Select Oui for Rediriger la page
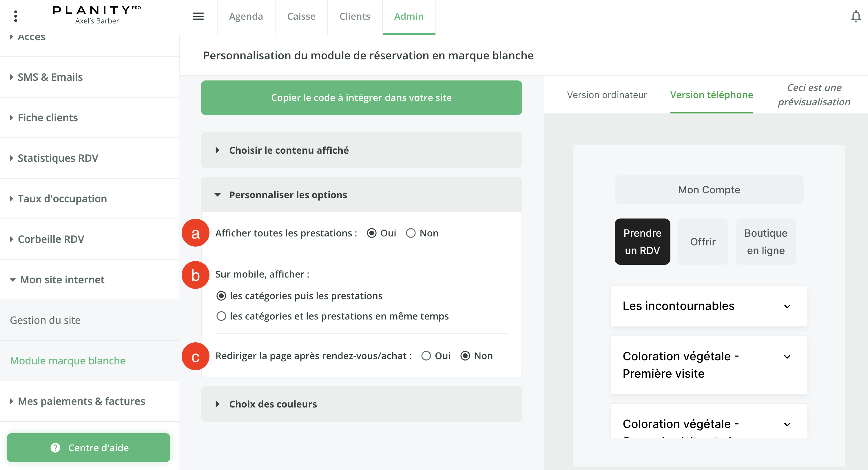 coord(426,356)
